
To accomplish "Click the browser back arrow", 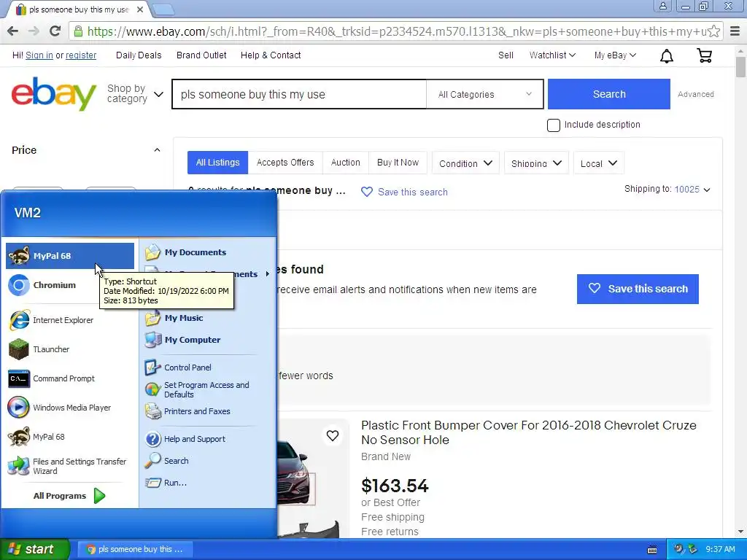I will pos(13,31).
